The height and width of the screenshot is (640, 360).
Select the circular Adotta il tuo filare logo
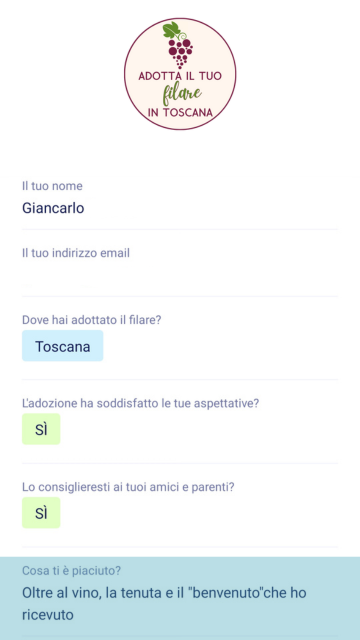[x=180, y=74]
